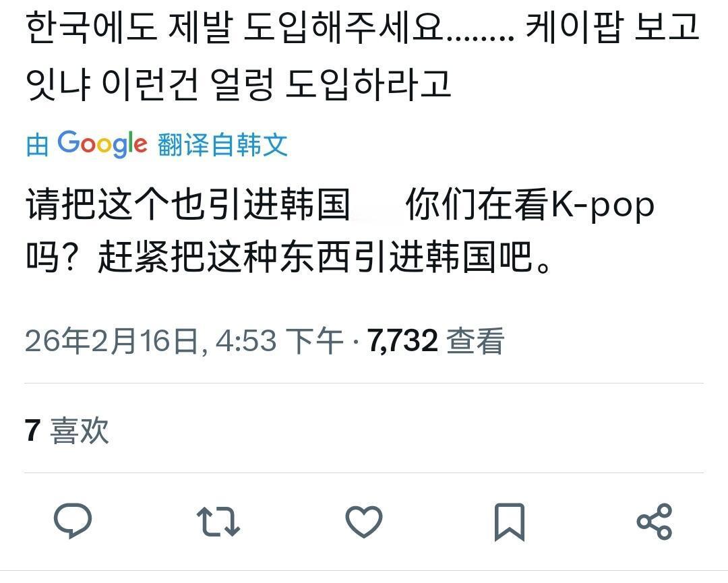Click the K-pop word in translation
This screenshot has width=728, height=583.
pos(603,206)
